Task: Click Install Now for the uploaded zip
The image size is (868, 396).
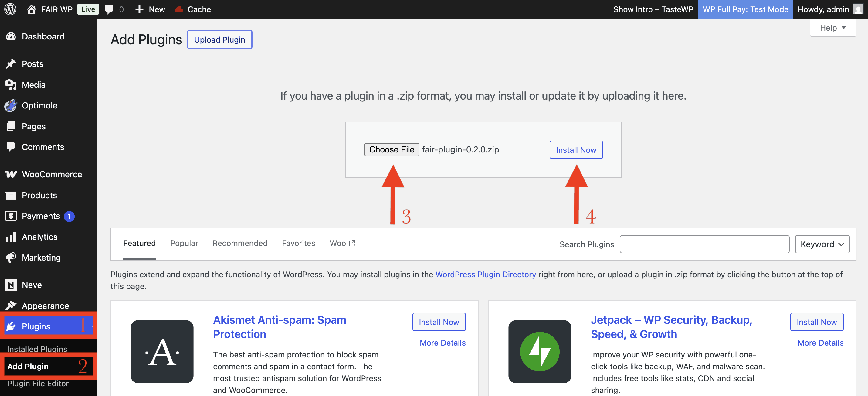Action: (576, 150)
